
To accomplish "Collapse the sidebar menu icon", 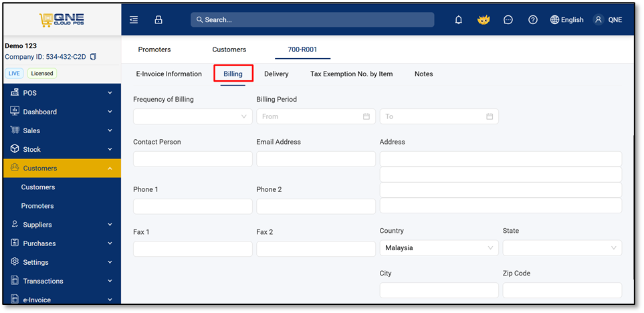I will click(x=134, y=19).
